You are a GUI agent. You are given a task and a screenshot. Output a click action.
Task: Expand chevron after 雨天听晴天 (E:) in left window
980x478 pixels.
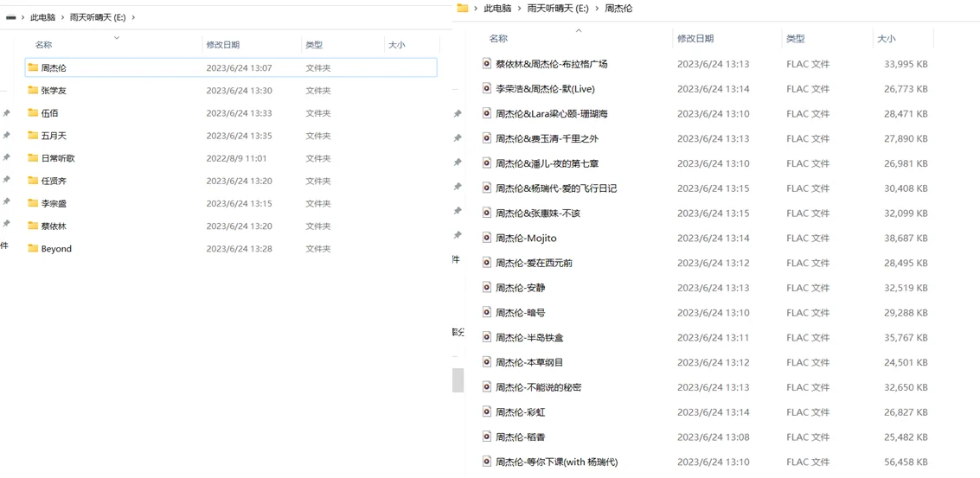pos(134,17)
